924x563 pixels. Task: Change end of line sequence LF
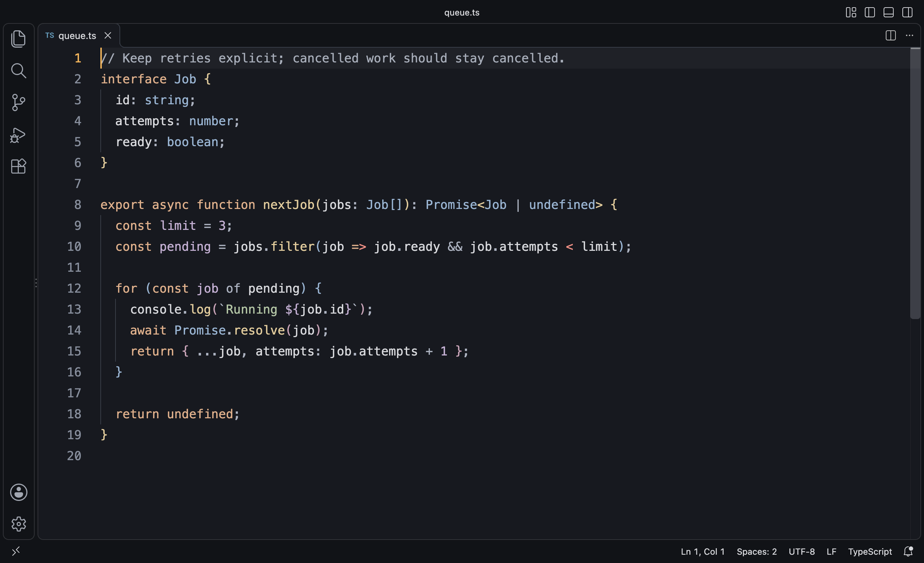point(831,551)
